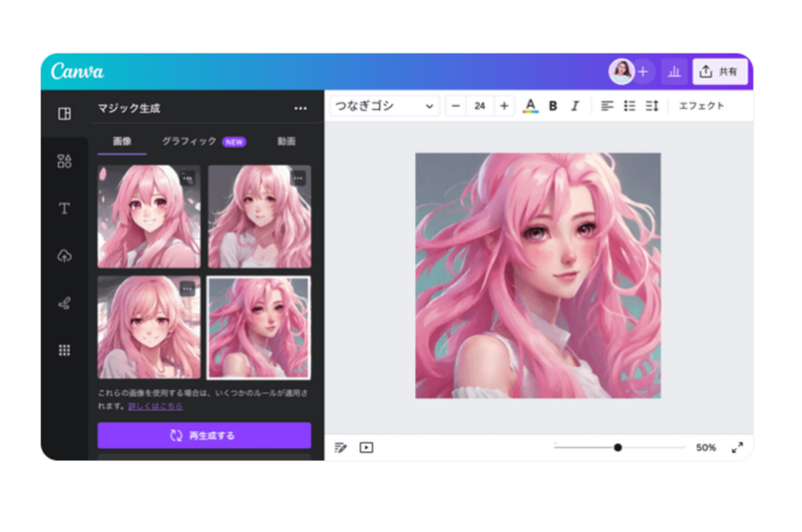
Task: Select the pink-haired image on canvas
Action: pyautogui.click(x=538, y=275)
